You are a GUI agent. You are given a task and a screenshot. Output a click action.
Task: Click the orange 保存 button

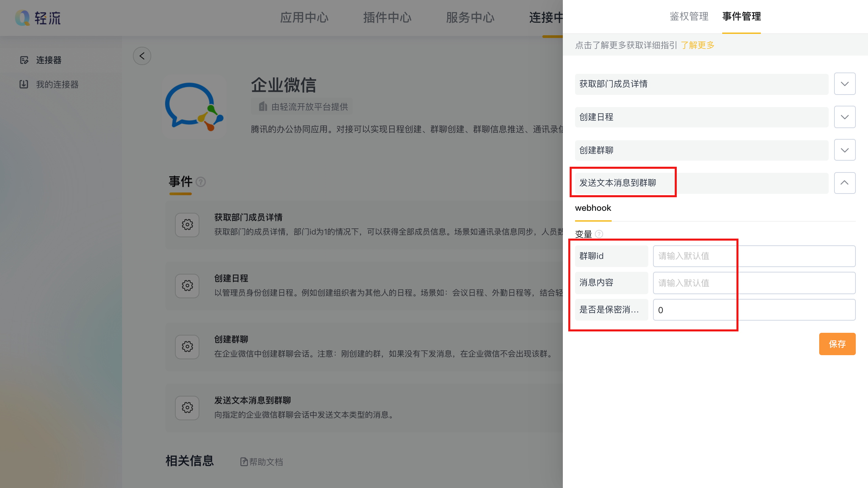[x=837, y=344]
